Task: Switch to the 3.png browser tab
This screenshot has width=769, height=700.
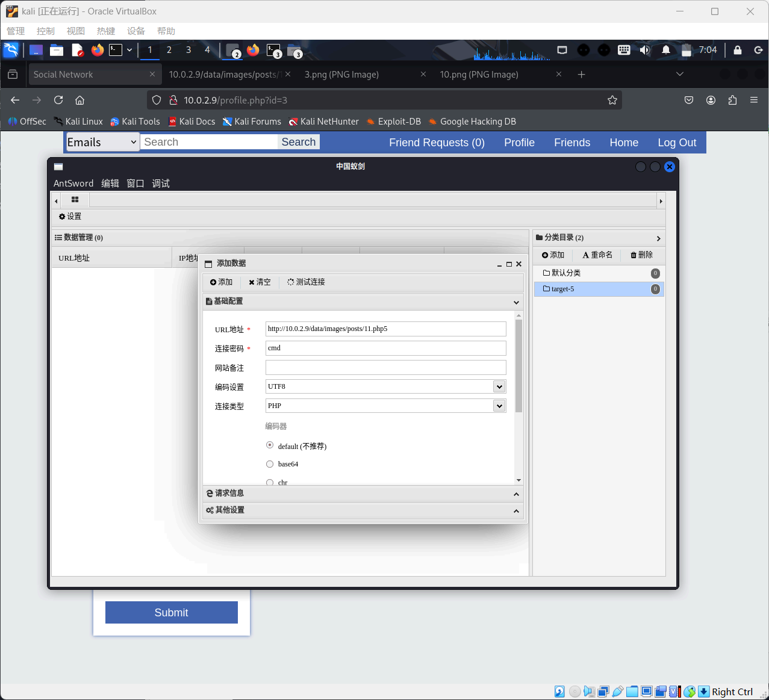Action: pos(341,75)
